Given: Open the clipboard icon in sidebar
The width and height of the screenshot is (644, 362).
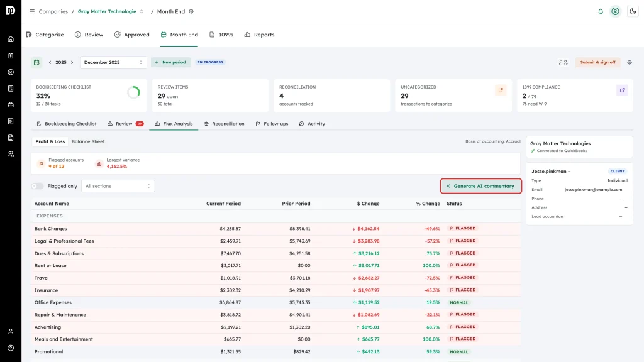Looking at the screenshot, I should 11,56.
